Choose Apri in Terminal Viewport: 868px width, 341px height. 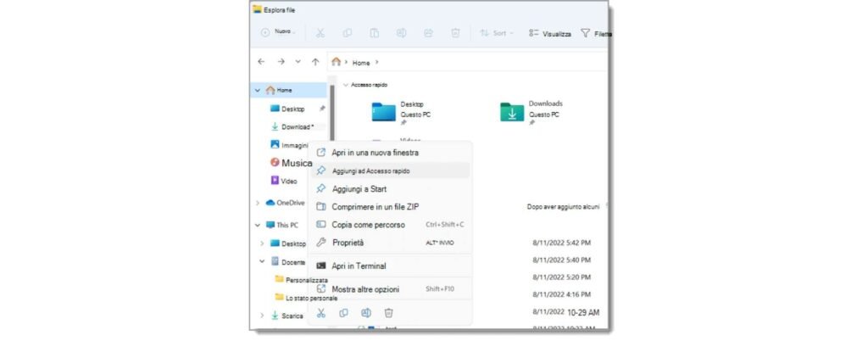(390, 266)
